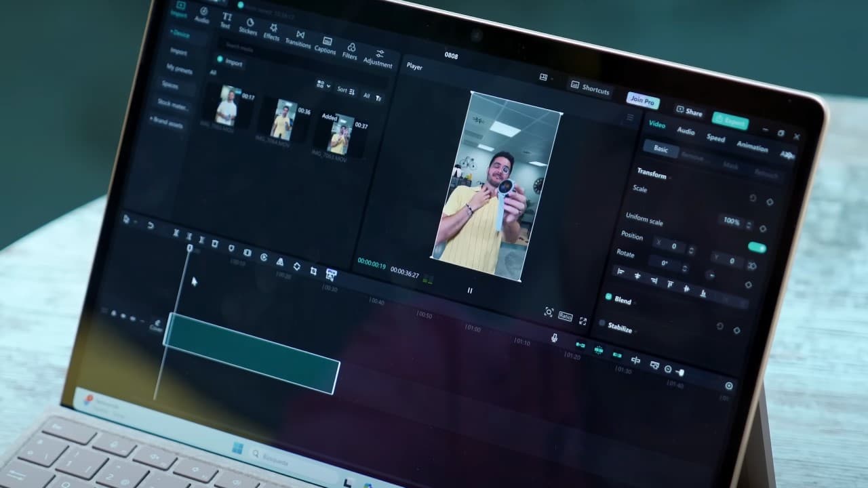Align clip to horizontal center
This screenshot has width=868, height=488.
[x=637, y=275]
